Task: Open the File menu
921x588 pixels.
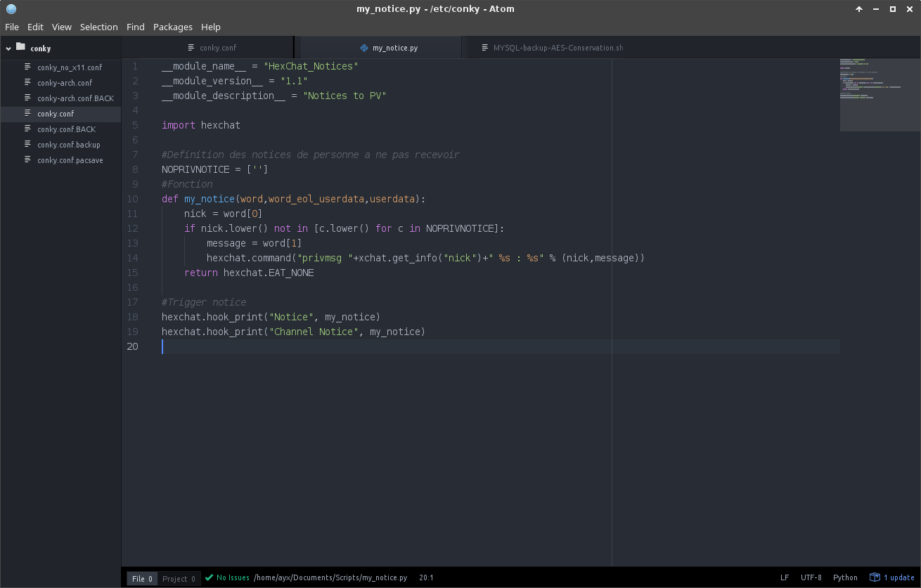Action: (12, 27)
